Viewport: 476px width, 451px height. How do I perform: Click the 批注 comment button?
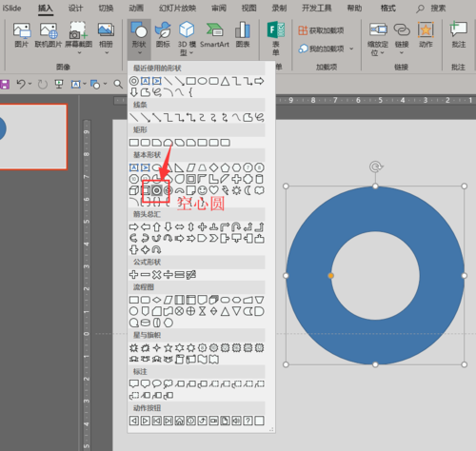[459, 34]
